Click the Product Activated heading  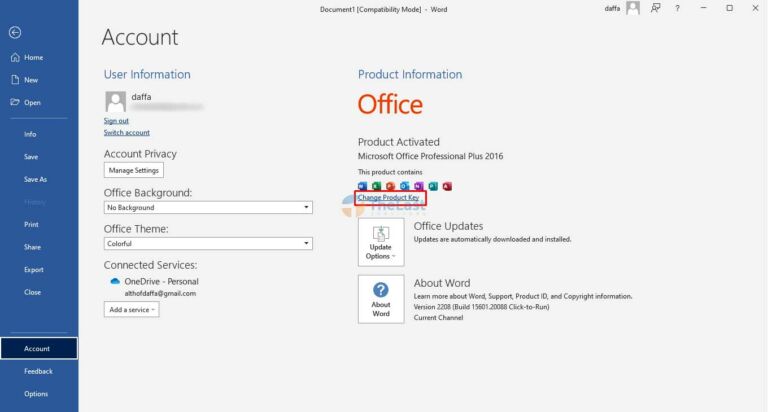coord(399,142)
